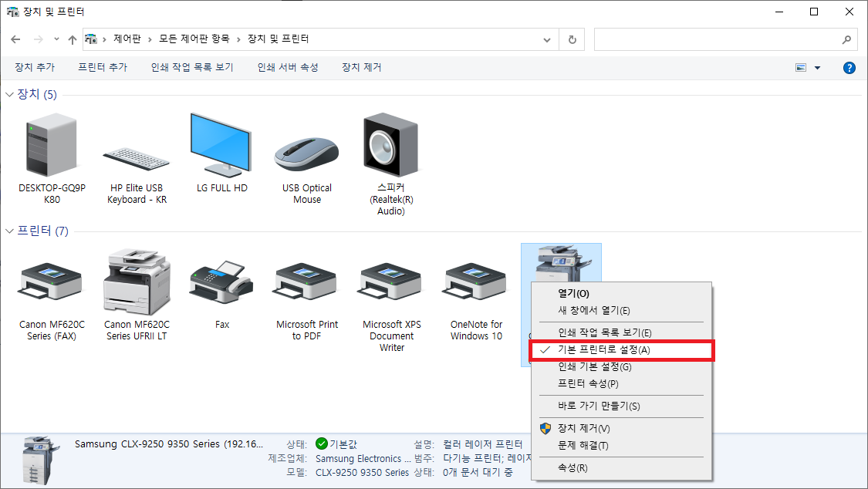This screenshot has height=489, width=868.
Task: Click the 0개 문서 대기 중 status text
Action: (x=478, y=473)
